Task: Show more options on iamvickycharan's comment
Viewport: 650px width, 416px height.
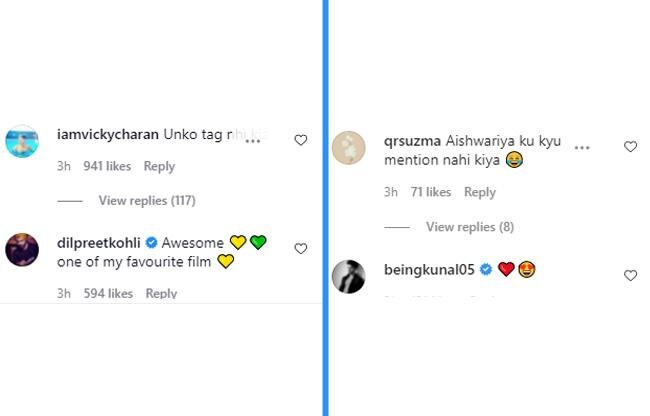Action: (253, 141)
